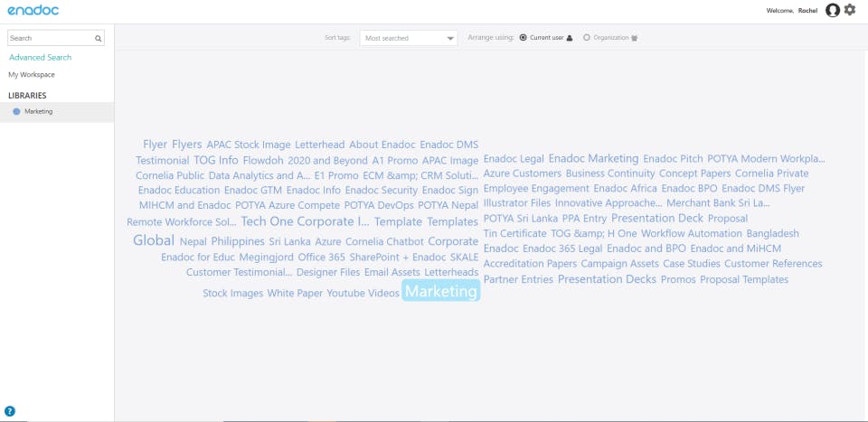Open the Flyers tag

pos(187,145)
